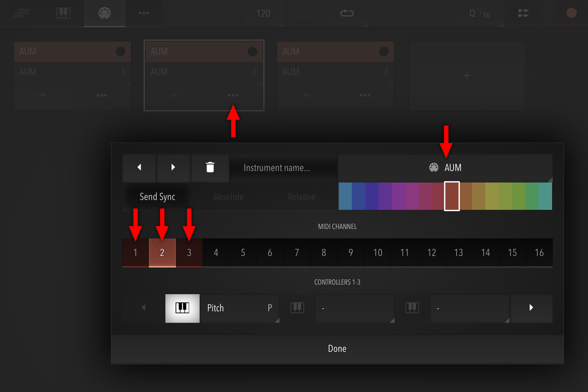Toggle the metronome icon next to tempo
Image resolution: width=588 pixels, height=392 pixels.
pyautogui.click(x=305, y=13)
